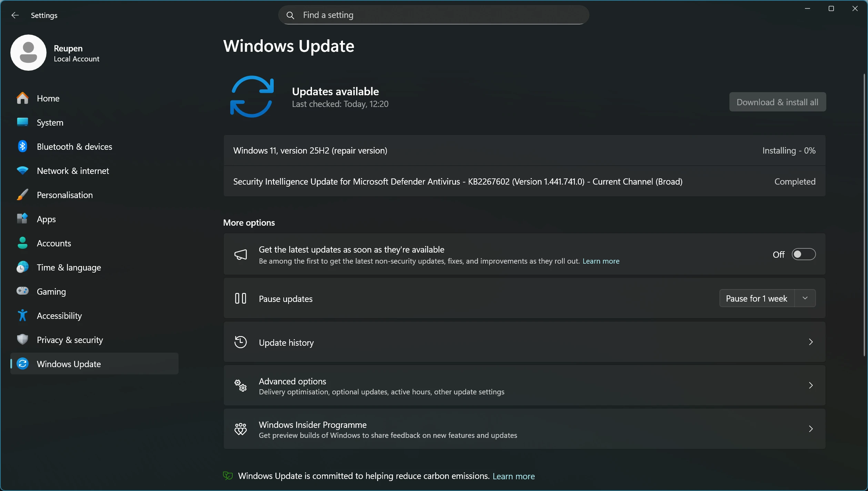Click the Personalisation paintbrush icon
Screen dimensions: 868x491
(x=22, y=195)
